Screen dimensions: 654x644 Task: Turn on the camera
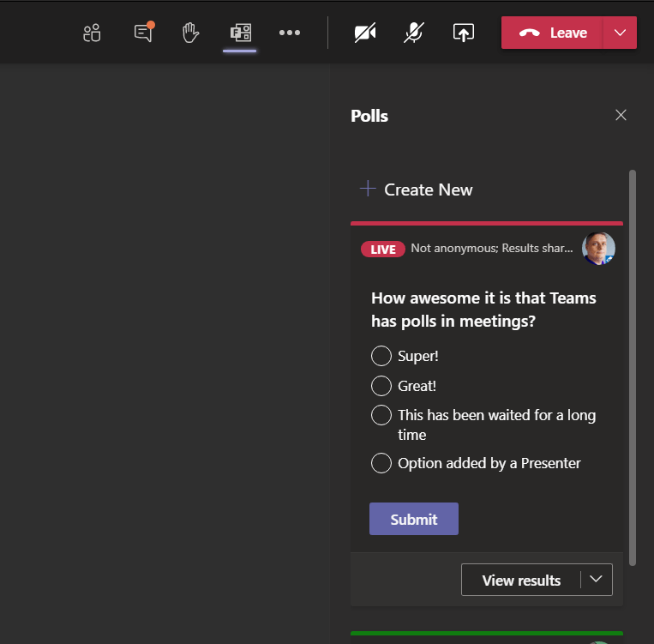(x=365, y=33)
